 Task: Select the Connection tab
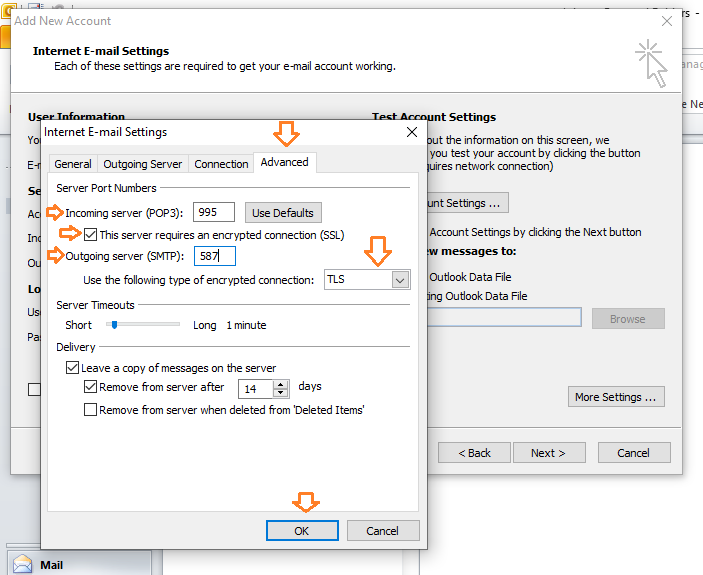click(x=221, y=164)
